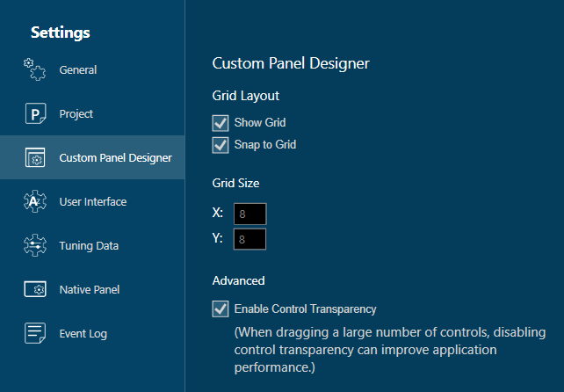Click the Project page icon
The width and height of the screenshot is (564, 392).
35,113
